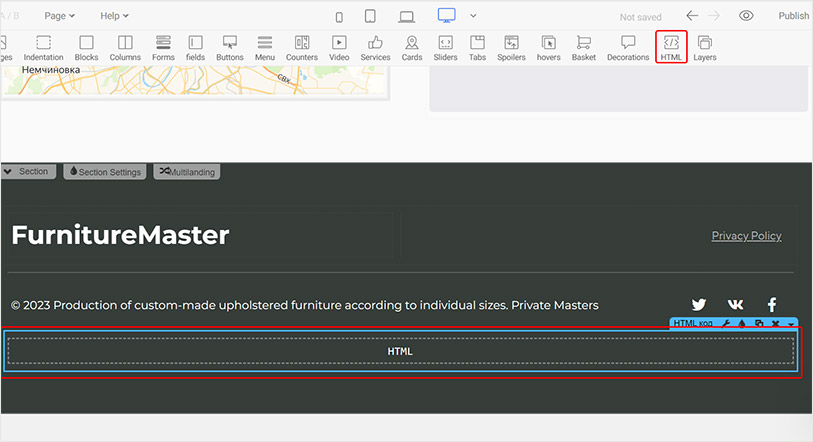Select the Cards widget icon

tap(411, 47)
